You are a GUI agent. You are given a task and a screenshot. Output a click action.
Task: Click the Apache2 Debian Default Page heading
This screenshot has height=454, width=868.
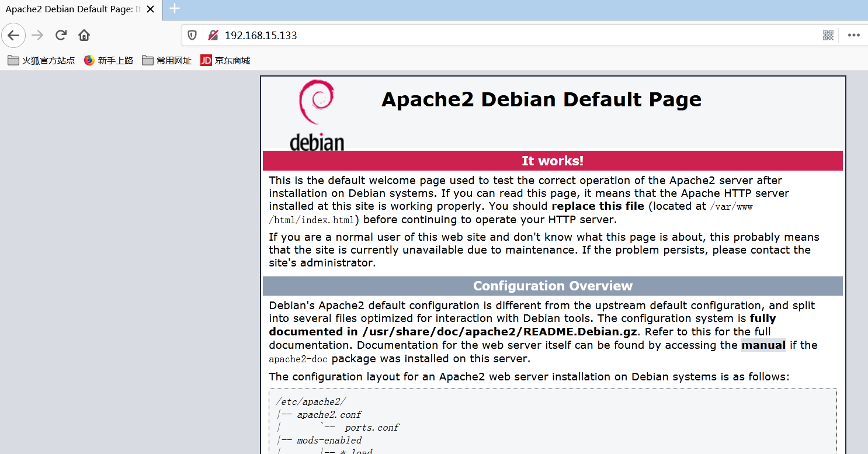tap(541, 99)
